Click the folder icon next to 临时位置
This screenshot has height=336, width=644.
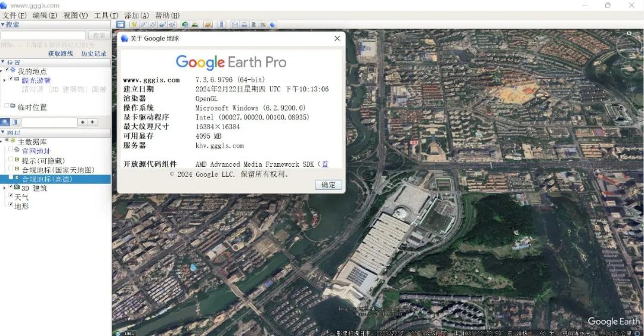13,106
